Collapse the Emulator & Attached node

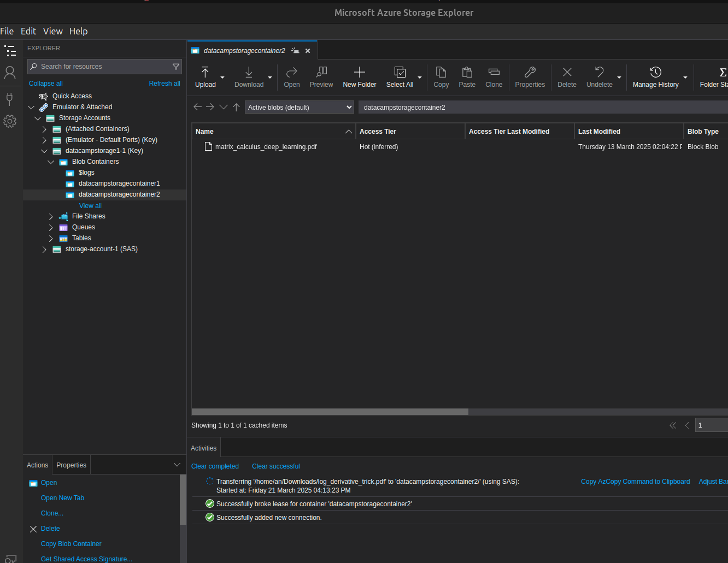[31, 107]
